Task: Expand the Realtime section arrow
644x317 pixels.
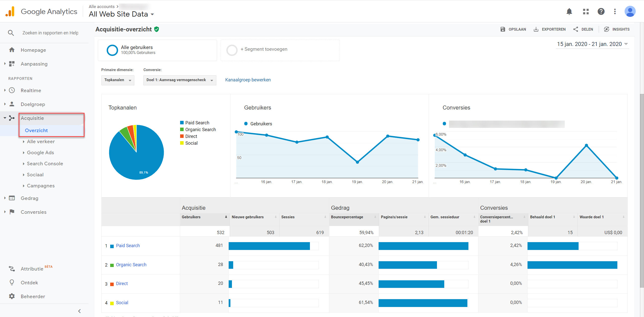Action: (5, 90)
